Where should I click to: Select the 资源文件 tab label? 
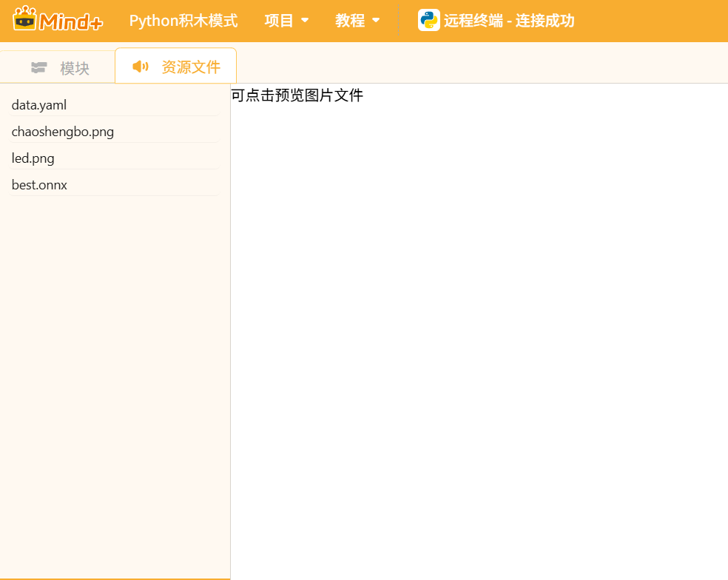pyautogui.click(x=191, y=67)
